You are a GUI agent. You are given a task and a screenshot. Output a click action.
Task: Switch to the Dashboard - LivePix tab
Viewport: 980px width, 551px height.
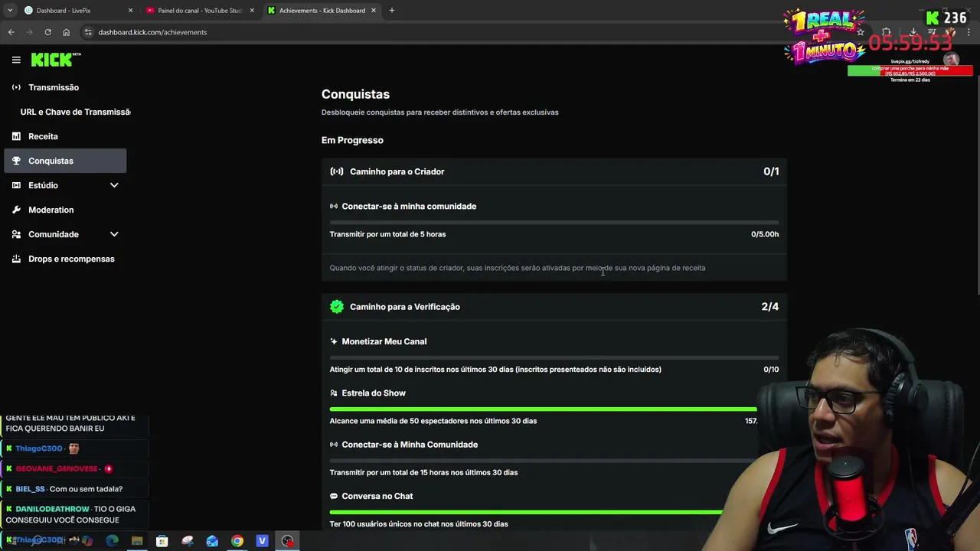[77, 11]
